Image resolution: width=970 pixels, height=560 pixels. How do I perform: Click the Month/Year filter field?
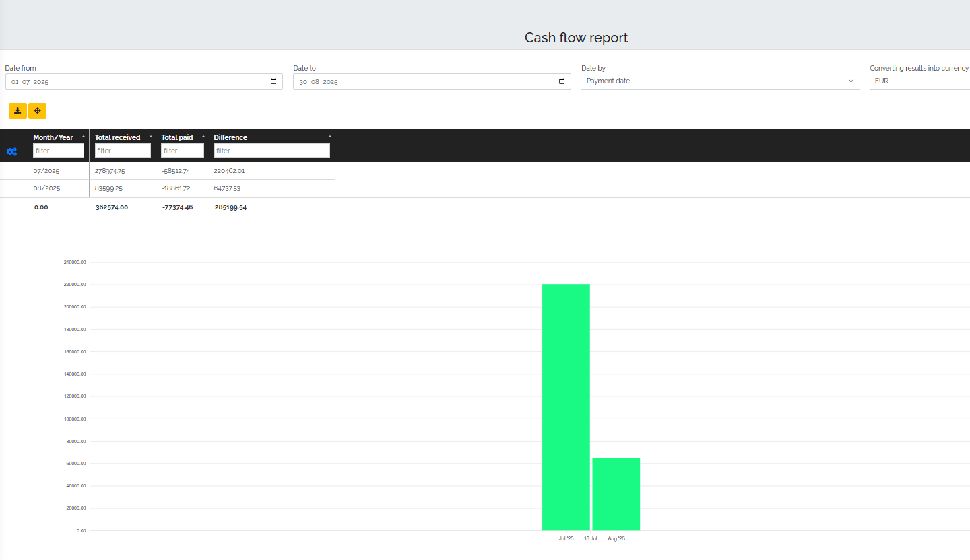click(59, 151)
